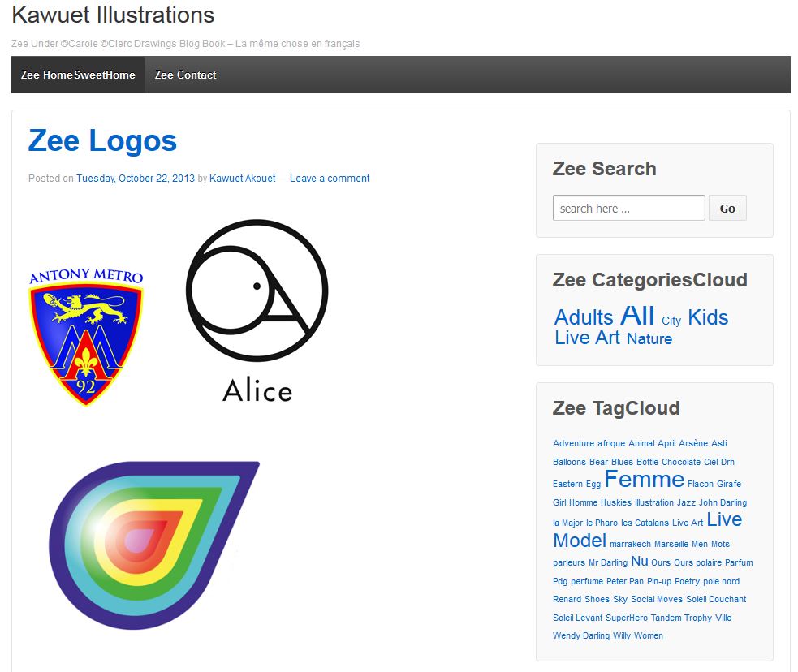Open the Bear tag
This screenshot has width=798, height=672.
pyautogui.click(x=598, y=462)
